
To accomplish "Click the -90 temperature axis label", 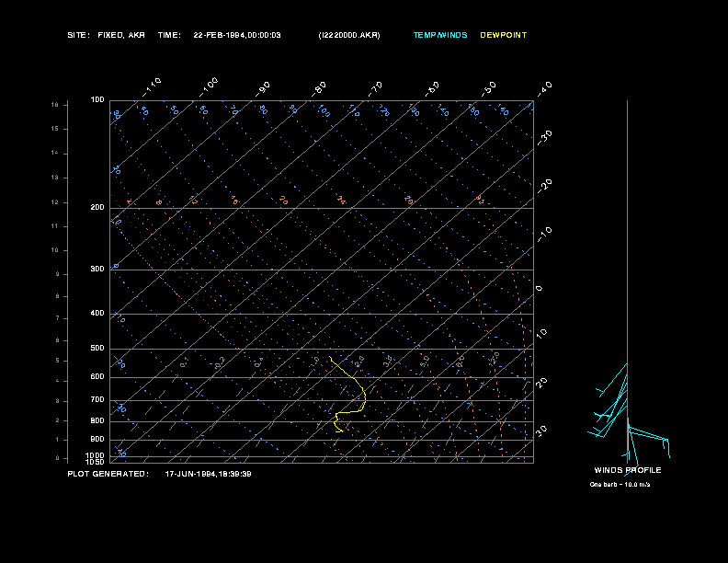I will [263, 89].
